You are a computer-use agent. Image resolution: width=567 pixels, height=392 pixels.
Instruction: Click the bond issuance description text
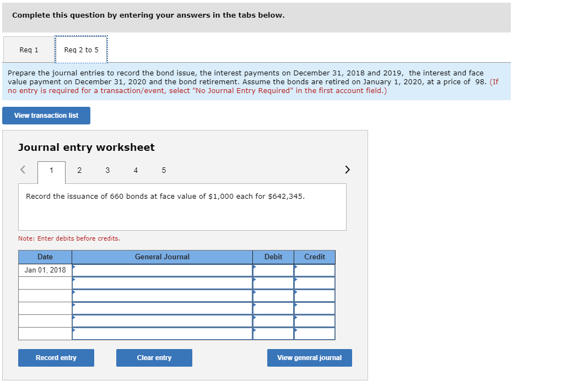pyautogui.click(x=165, y=196)
